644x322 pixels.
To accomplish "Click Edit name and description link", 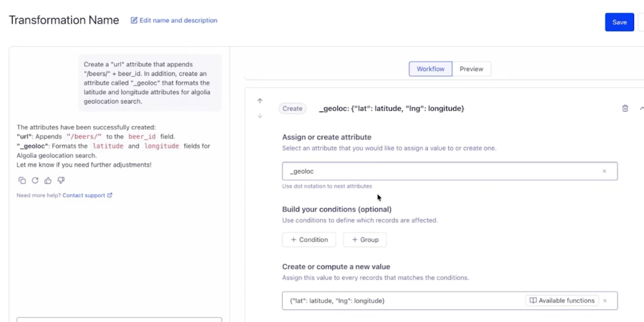I will pyautogui.click(x=174, y=20).
